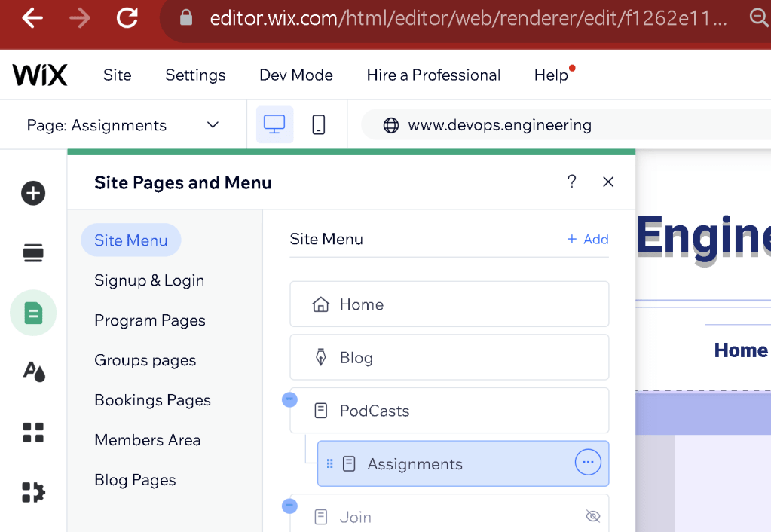771x532 pixels.
Task: Click the browser forward arrow
Action: [80, 18]
